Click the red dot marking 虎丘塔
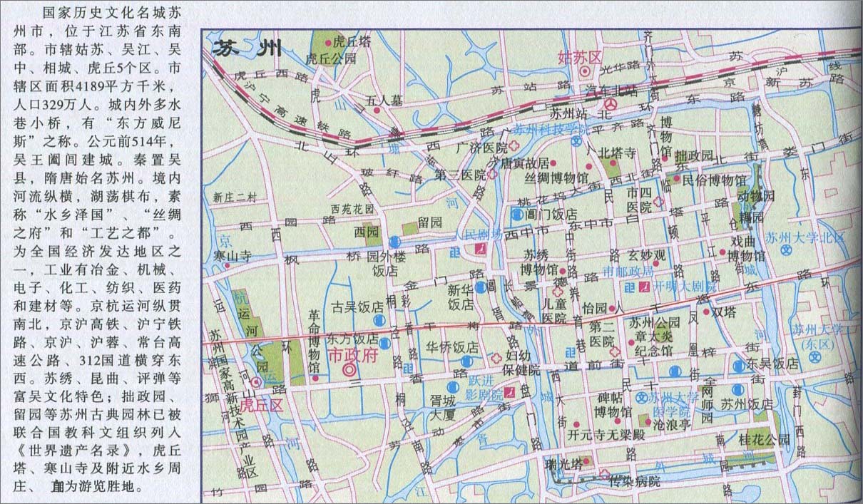This screenshot has width=863, height=504. (329, 43)
